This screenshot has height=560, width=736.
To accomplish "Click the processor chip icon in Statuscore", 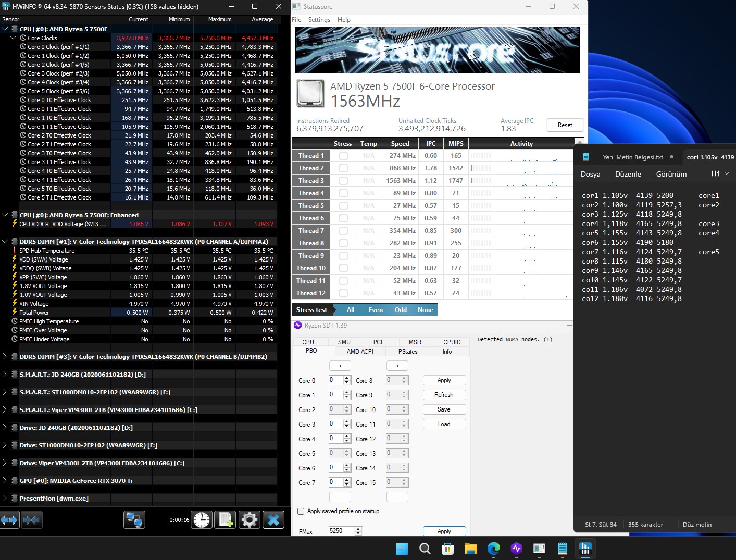I will 310,93.
